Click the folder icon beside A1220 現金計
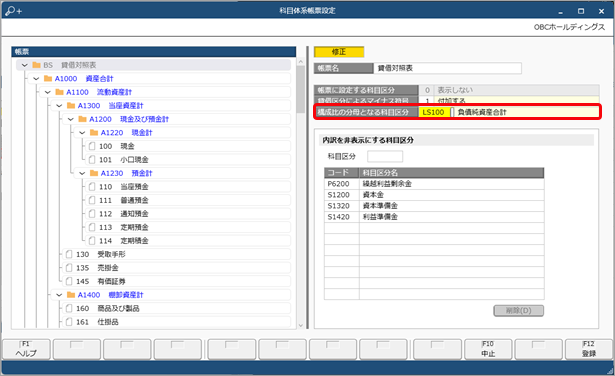The image size is (615, 376). click(94, 133)
